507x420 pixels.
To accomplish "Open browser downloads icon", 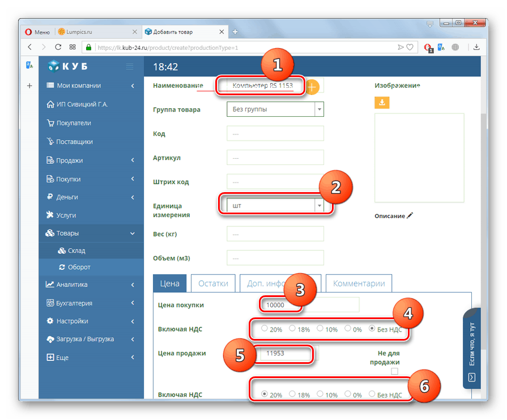I will click(x=476, y=47).
